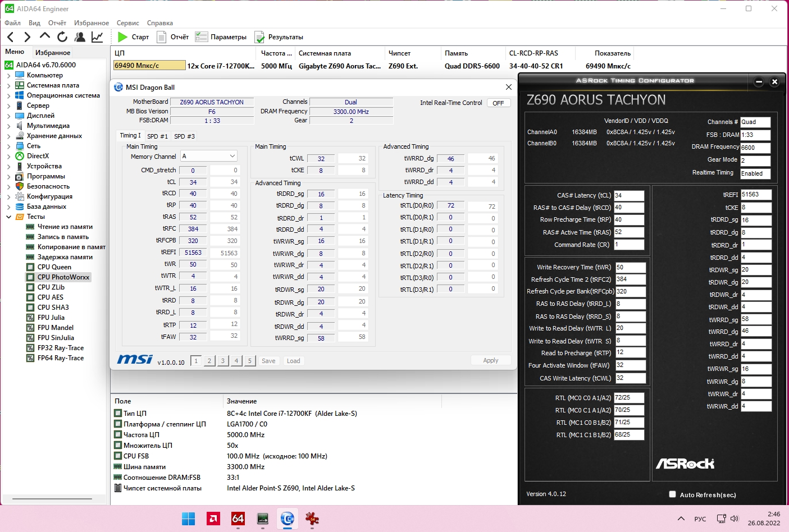The height and width of the screenshot is (532, 789).
Task: Switch to MSI Dragon Ball taskbar icon
Action: tap(288, 519)
